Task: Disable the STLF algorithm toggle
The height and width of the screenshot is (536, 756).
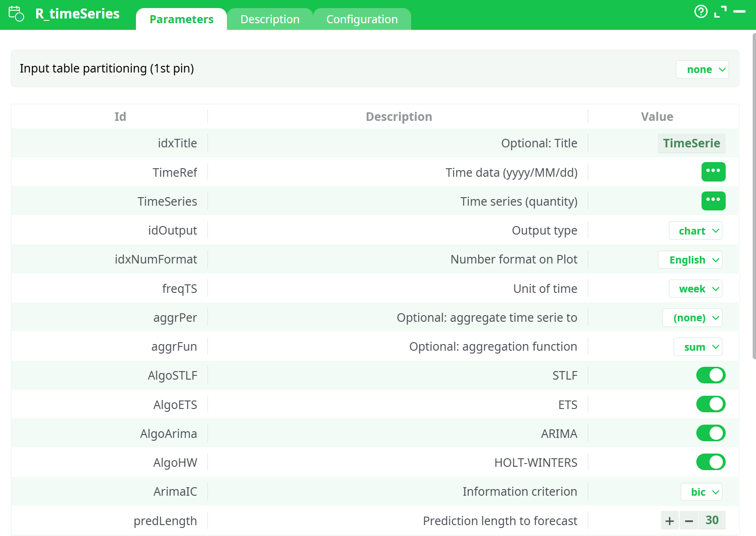Action: point(711,375)
